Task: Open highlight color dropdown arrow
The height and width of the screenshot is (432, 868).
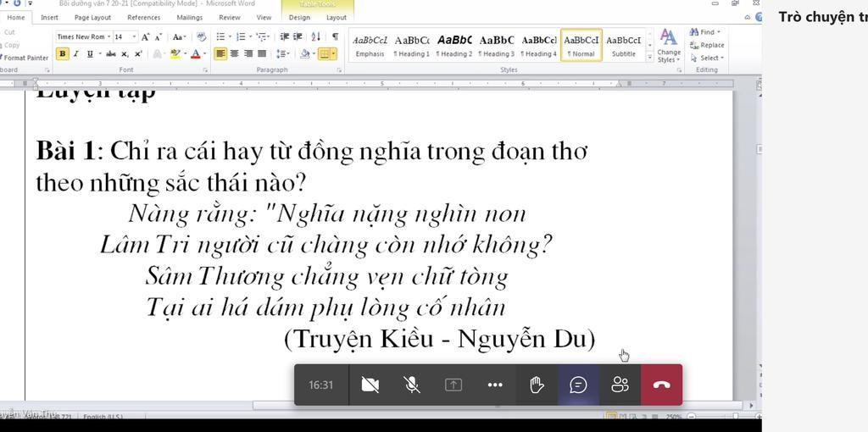Action: pyautogui.click(x=184, y=53)
